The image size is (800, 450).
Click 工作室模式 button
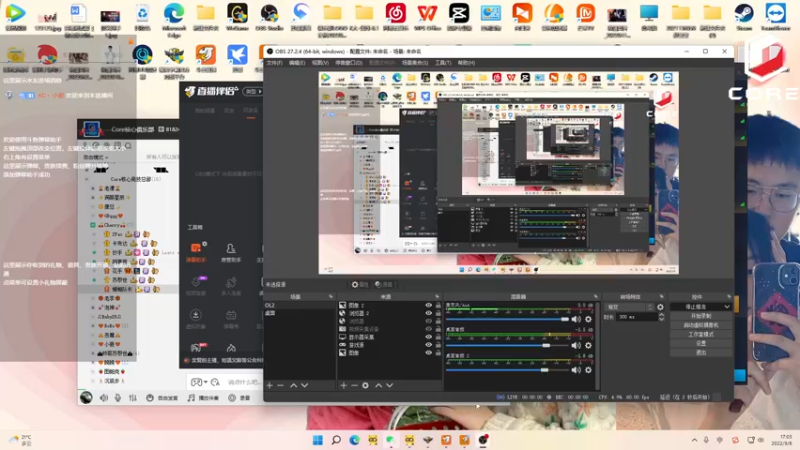(x=701, y=334)
